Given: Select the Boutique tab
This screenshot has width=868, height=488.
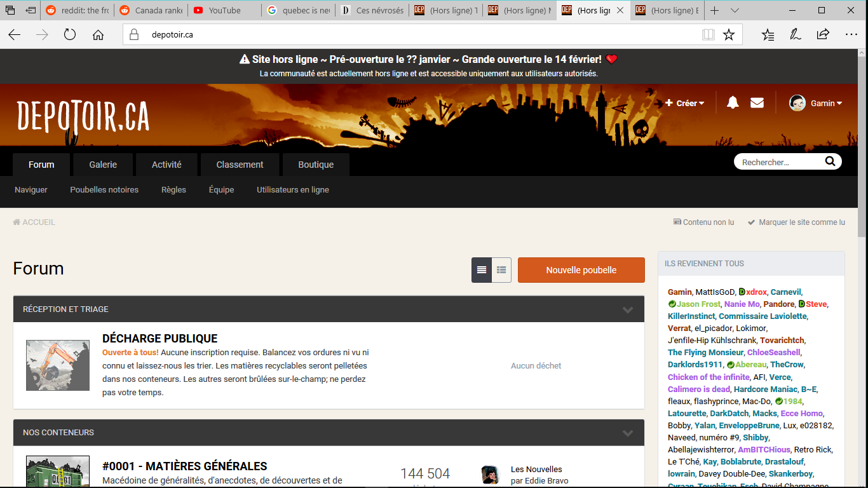Looking at the screenshot, I should (x=316, y=165).
